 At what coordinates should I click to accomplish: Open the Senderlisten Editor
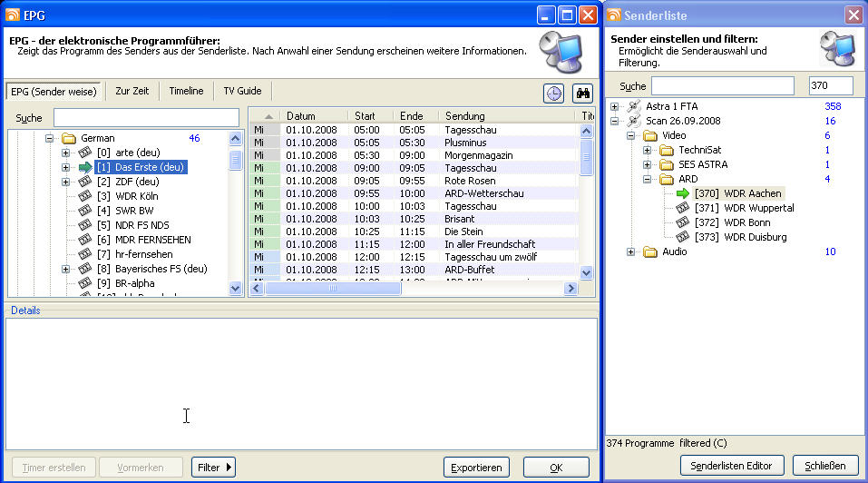[732, 466]
